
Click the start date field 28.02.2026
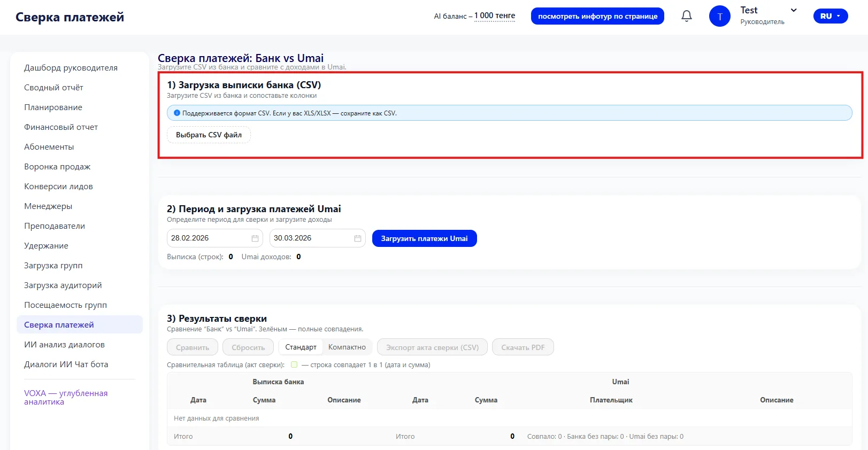tap(214, 238)
